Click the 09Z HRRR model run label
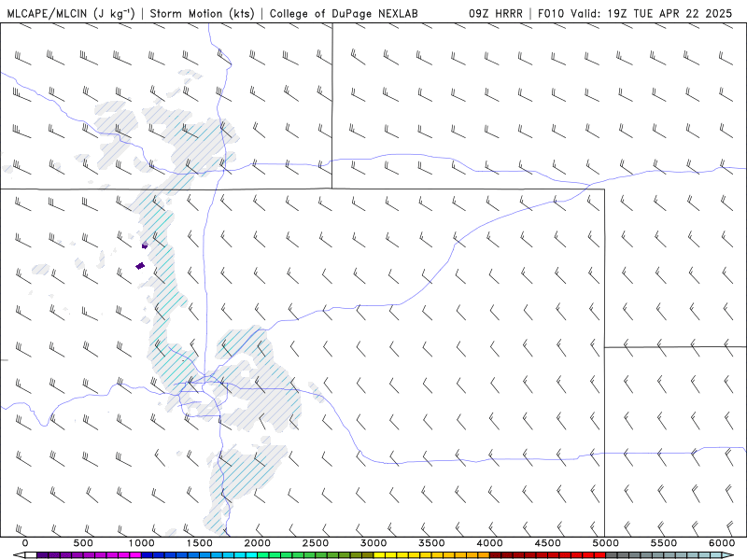 click(x=496, y=13)
